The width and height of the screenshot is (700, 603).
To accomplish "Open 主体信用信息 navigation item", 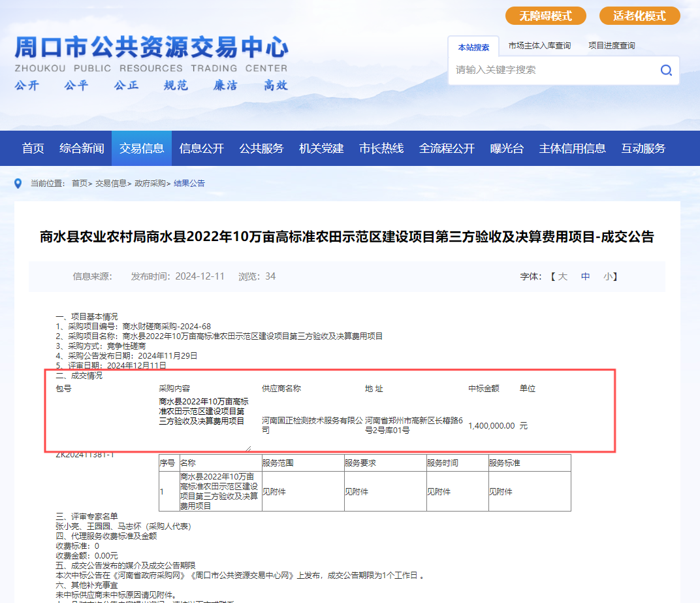I will [572, 148].
